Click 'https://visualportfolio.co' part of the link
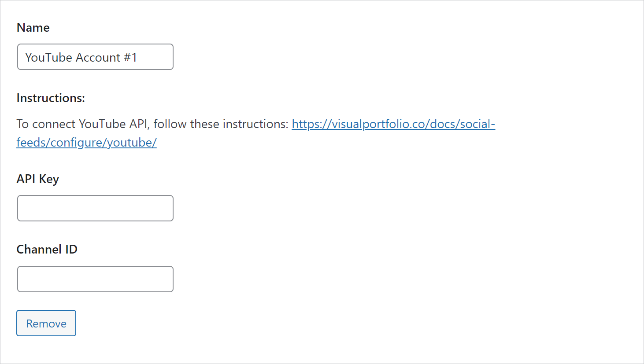Screen dimensions: 644x364 click(358, 124)
